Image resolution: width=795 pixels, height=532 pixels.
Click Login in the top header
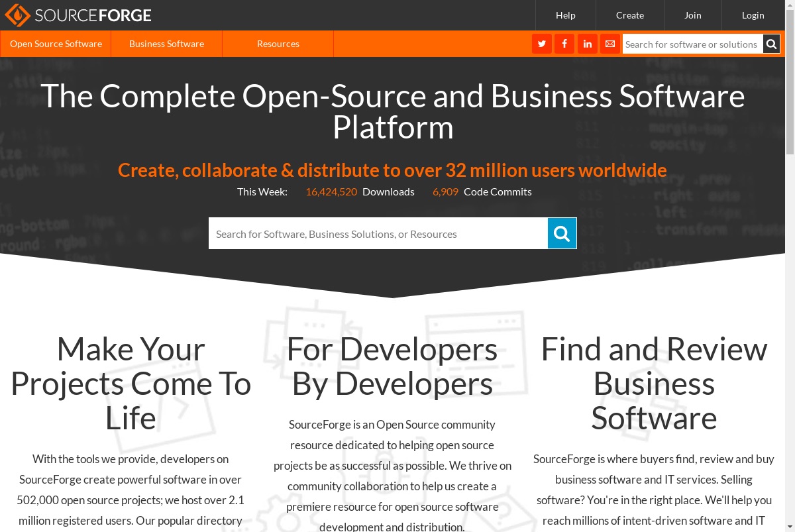(x=753, y=15)
